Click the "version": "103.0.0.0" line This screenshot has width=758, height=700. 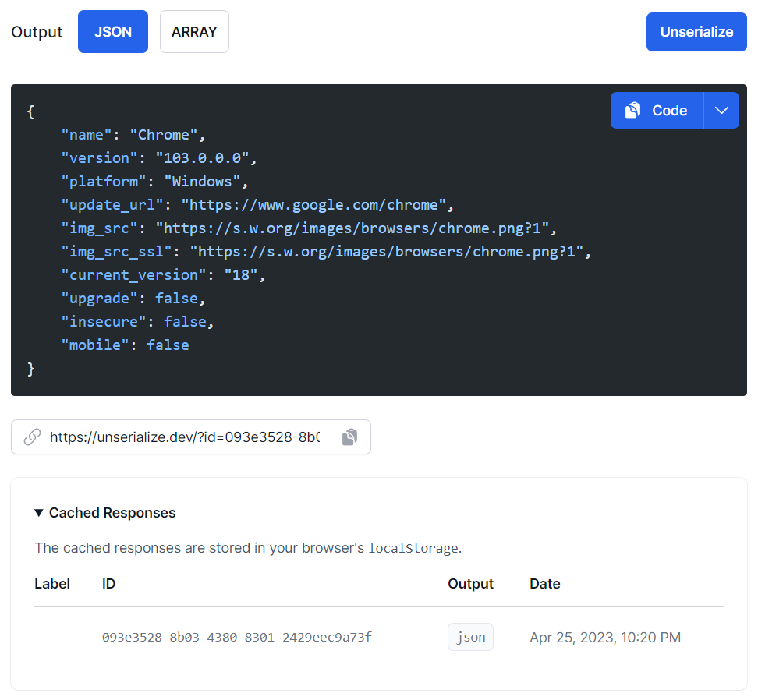click(x=159, y=158)
